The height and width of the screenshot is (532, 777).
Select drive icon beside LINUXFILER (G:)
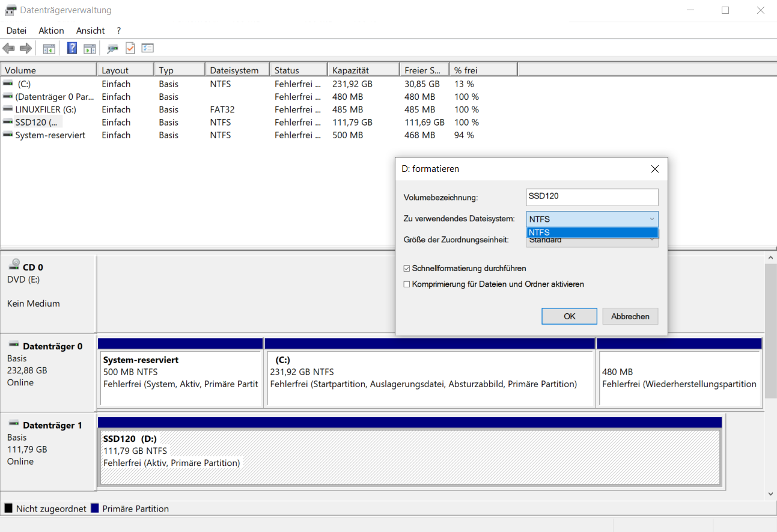pyautogui.click(x=8, y=109)
